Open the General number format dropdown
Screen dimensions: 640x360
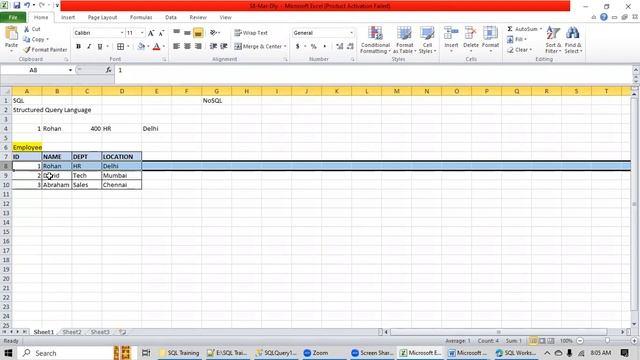(x=351, y=33)
